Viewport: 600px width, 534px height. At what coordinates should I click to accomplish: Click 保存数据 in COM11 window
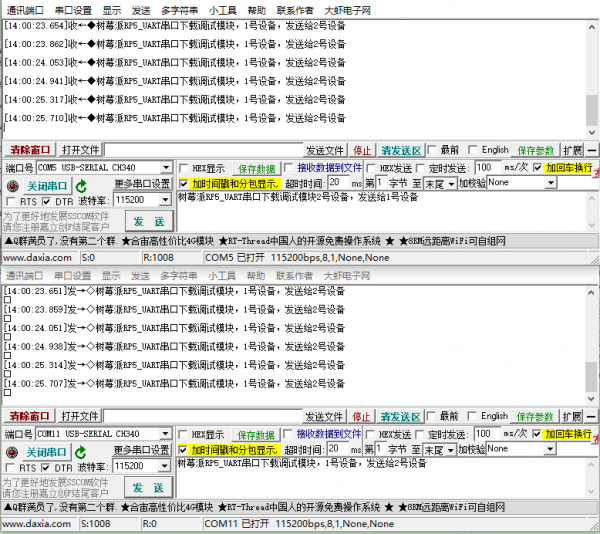point(256,435)
